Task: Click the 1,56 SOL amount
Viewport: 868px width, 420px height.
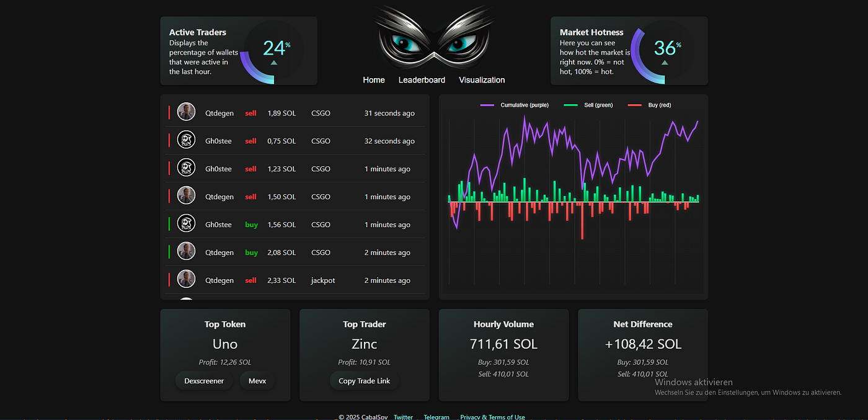Action: coord(281,225)
